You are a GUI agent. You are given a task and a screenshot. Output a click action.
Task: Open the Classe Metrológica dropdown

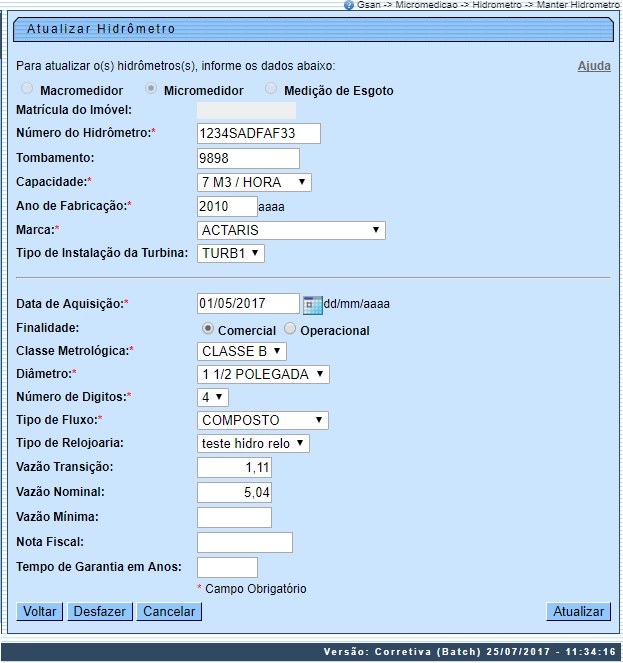pyautogui.click(x=243, y=351)
